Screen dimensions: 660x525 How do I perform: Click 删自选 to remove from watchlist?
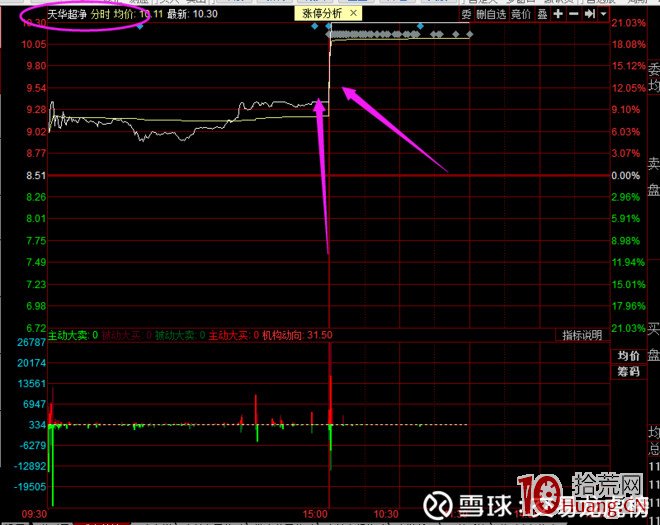click(x=491, y=14)
